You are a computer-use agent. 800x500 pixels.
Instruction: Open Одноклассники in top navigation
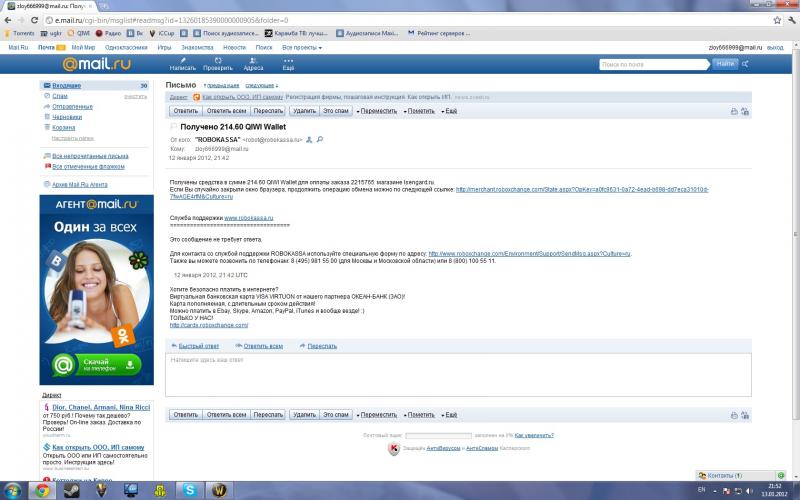(x=126, y=47)
